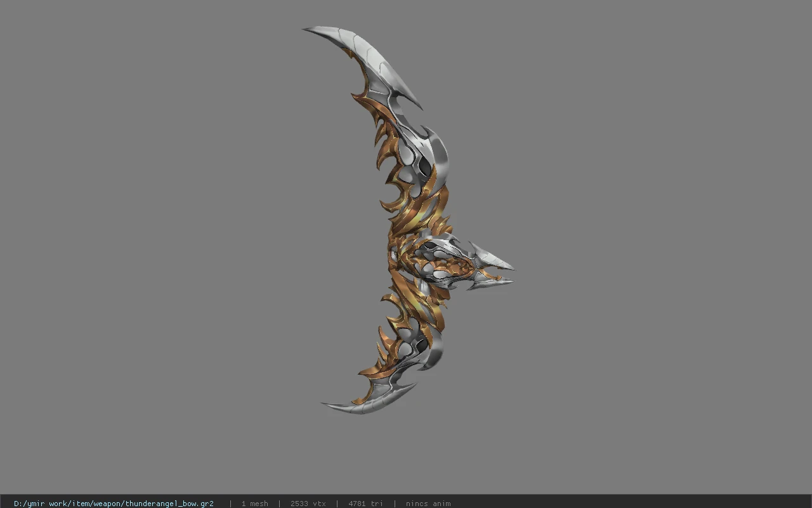Screen dimensions: 812x508
Task: Click the thunderangel_bow.gr2 file path in status bar
Action: [x=114, y=504]
